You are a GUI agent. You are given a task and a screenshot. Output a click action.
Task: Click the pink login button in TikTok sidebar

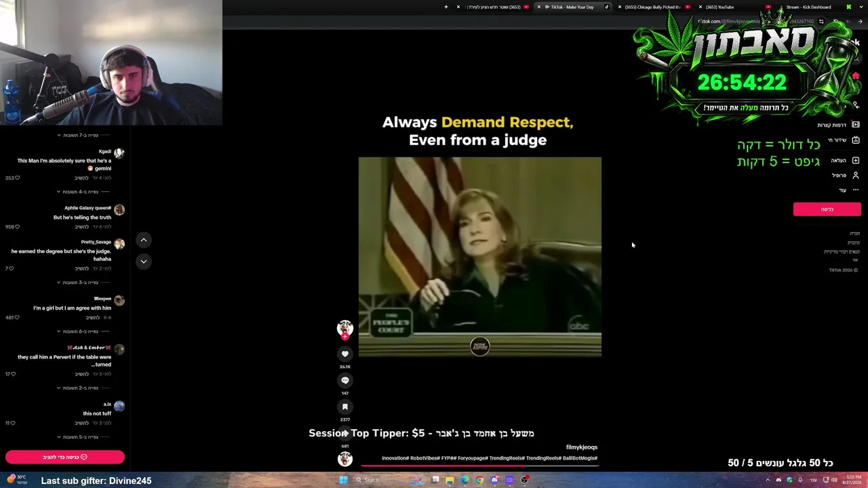[x=827, y=209]
